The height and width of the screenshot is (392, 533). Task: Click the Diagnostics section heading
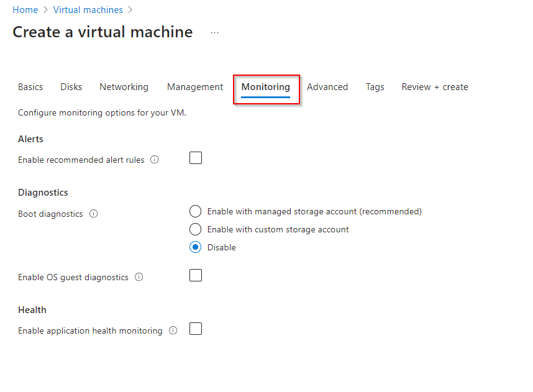(43, 193)
